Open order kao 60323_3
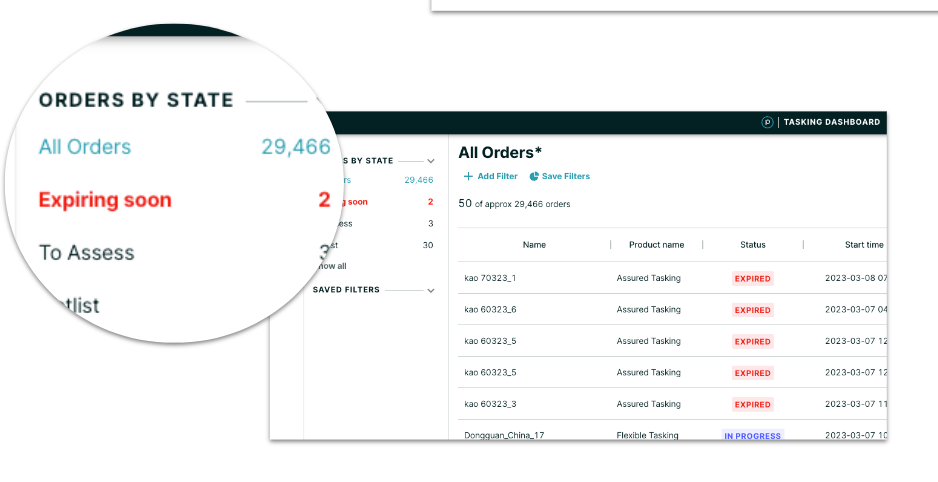938x482 pixels. tap(490, 404)
